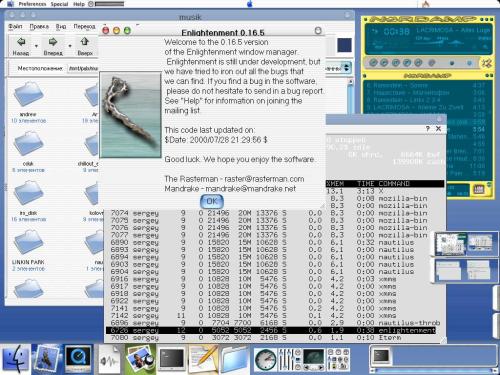Select the highlighted enlightenment process row
This screenshot has height=375, width=500.
271,330
